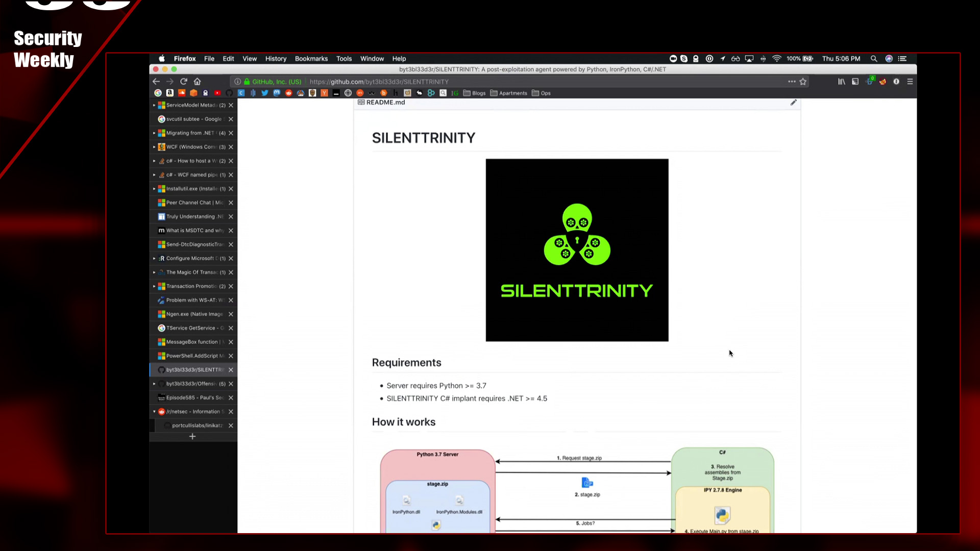980x551 pixels.
Task: Switch to the svcutil subtree - Google tab
Action: pyautogui.click(x=193, y=119)
